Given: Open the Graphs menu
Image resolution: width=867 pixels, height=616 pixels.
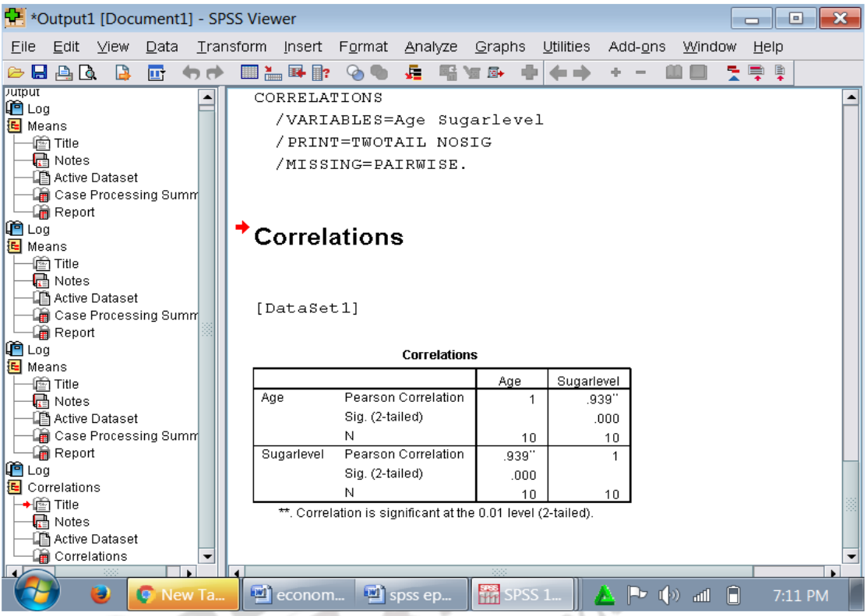Looking at the screenshot, I should point(501,46).
